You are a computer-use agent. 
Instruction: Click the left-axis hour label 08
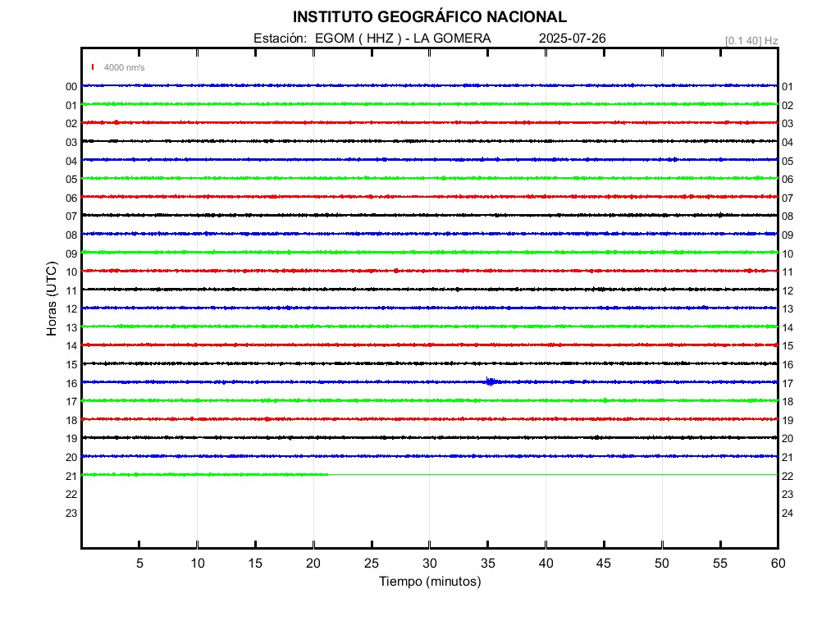pyautogui.click(x=71, y=235)
